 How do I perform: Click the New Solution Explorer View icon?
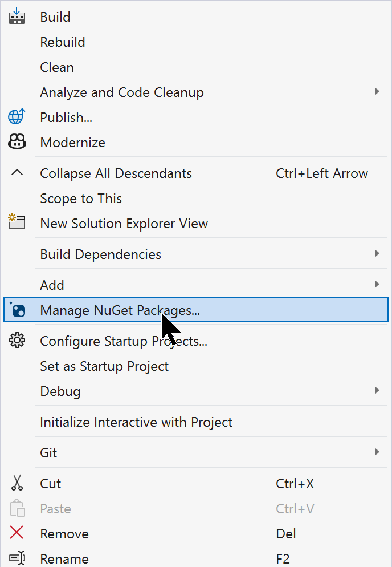17,222
